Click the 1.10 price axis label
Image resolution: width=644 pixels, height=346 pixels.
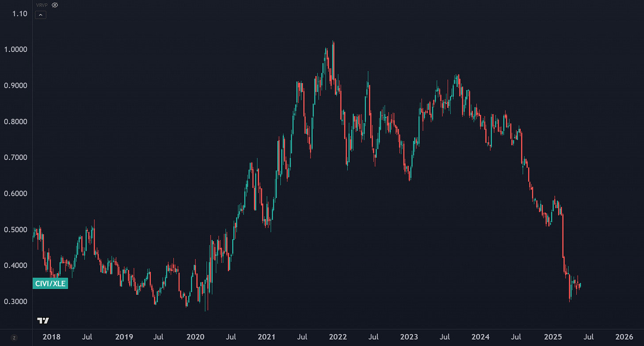pyautogui.click(x=20, y=13)
